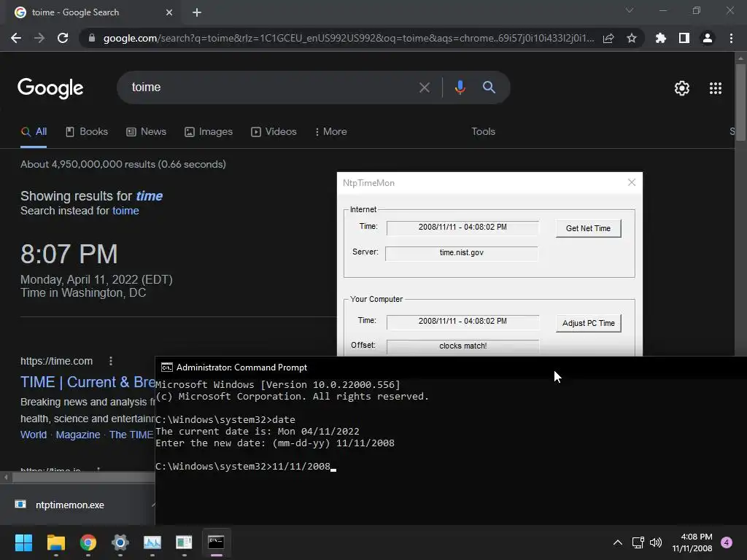Viewport: 747px width, 560px height.
Task: Open the World sitelink
Action: [x=34, y=435]
